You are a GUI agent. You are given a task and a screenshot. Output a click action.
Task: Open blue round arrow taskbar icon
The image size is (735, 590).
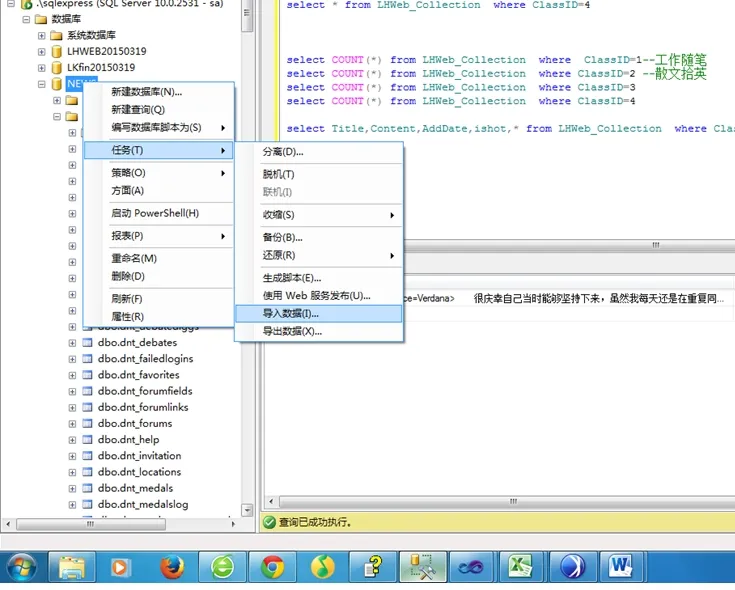pos(573,568)
